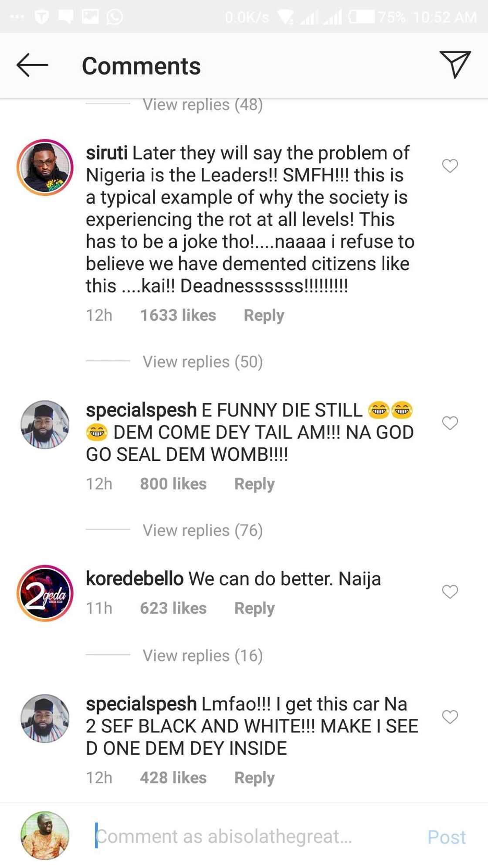
Task: Reply to specialspesh's last comment
Action: click(254, 777)
